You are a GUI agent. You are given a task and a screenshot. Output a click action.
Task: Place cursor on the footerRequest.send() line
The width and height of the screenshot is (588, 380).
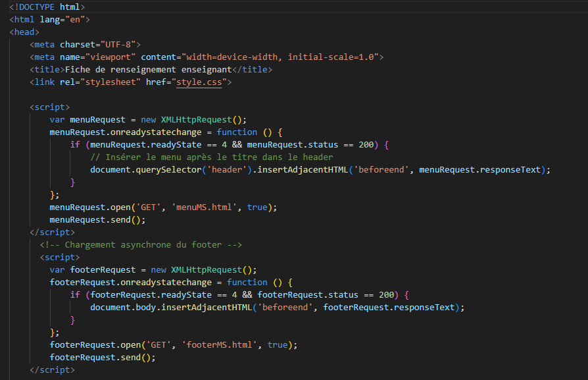point(103,358)
